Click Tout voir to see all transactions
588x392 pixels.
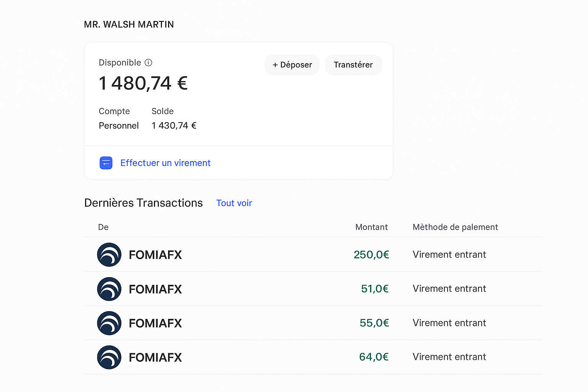[x=234, y=203]
